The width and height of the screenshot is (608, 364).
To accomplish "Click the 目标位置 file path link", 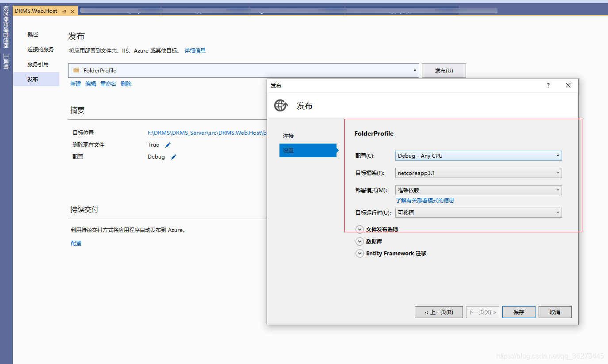I will point(206,133).
